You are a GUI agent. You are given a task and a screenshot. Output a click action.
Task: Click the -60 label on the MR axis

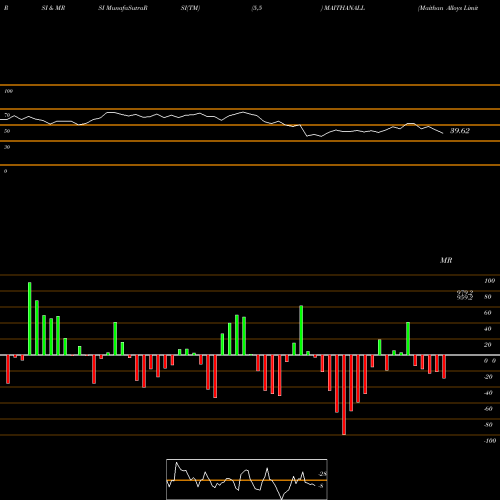coord(488,409)
